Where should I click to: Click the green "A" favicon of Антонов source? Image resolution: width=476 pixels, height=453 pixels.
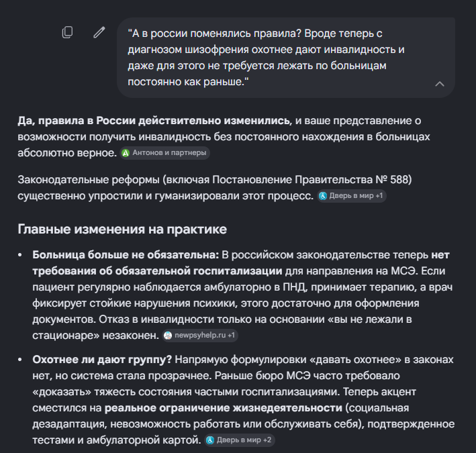coord(126,153)
